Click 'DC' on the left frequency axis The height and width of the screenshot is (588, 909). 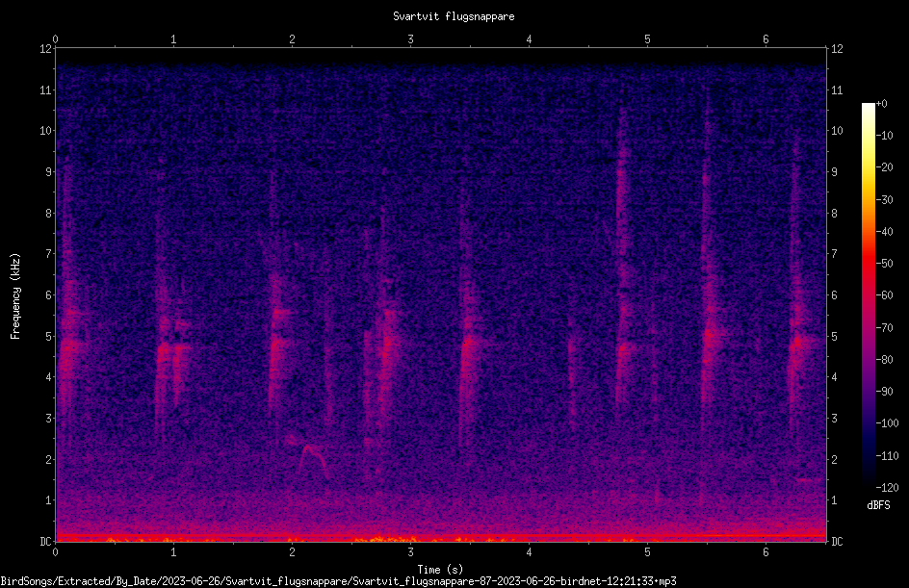click(45, 542)
